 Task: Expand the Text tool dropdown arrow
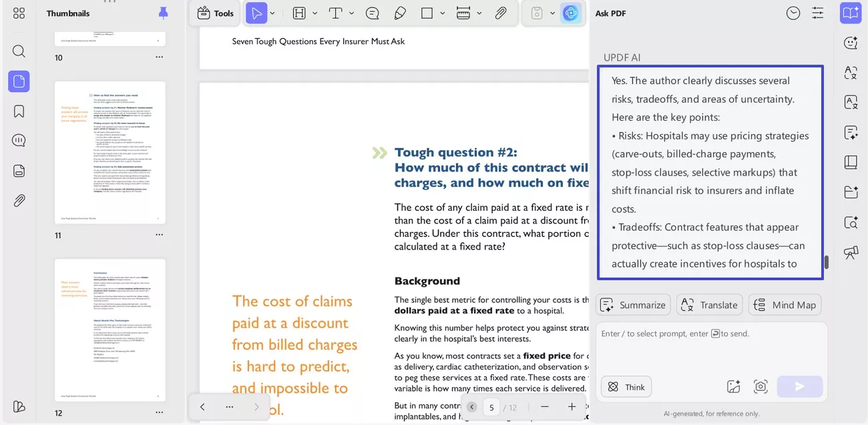(351, 13)
